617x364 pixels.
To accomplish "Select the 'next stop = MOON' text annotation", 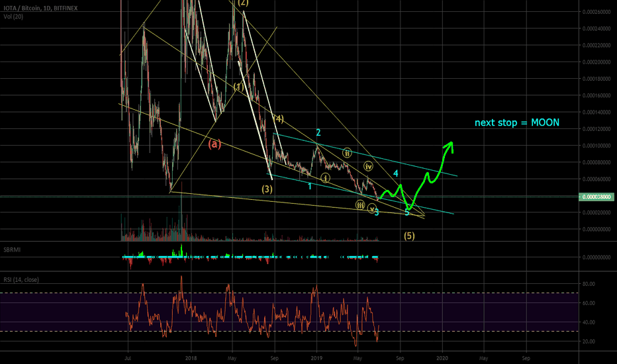I will (x=516, y=122).
